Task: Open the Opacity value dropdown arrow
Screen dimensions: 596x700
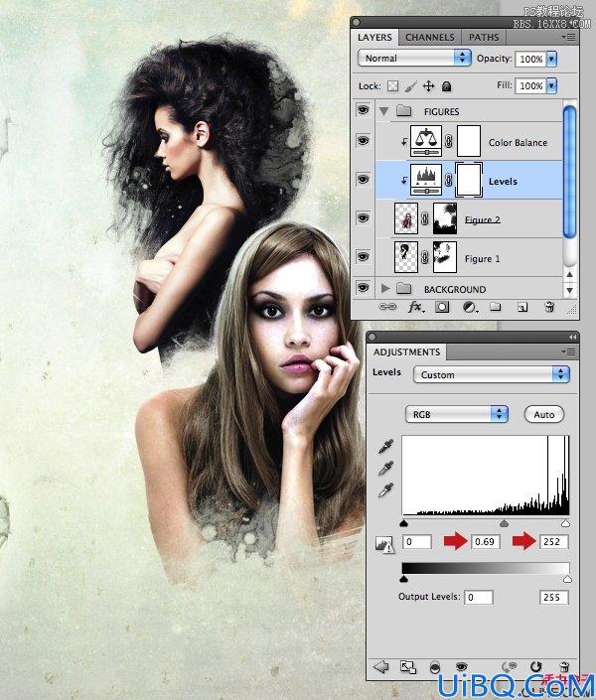Action: coord(551,59)
